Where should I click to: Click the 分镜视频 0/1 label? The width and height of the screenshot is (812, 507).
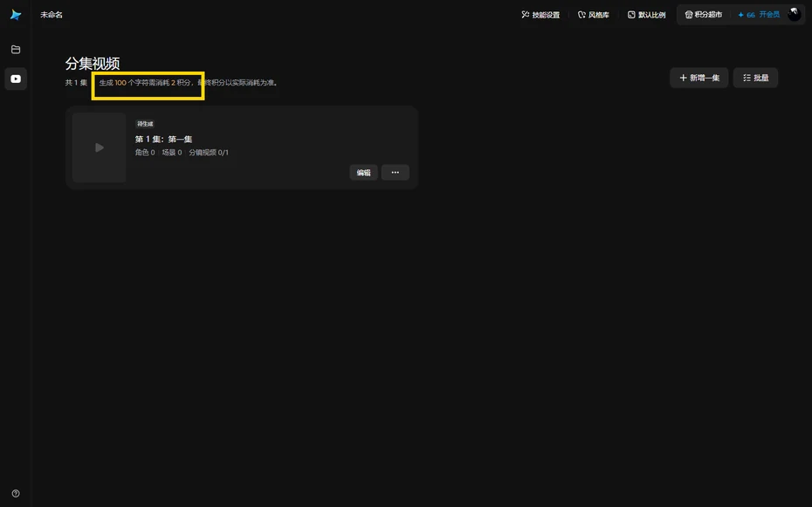point(209,153)
